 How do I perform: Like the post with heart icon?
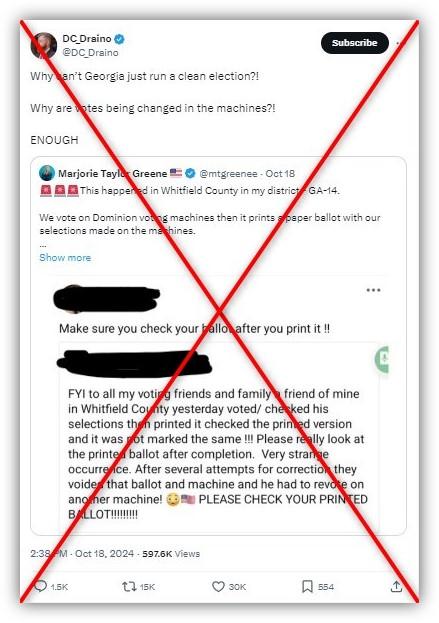[218, 586]
